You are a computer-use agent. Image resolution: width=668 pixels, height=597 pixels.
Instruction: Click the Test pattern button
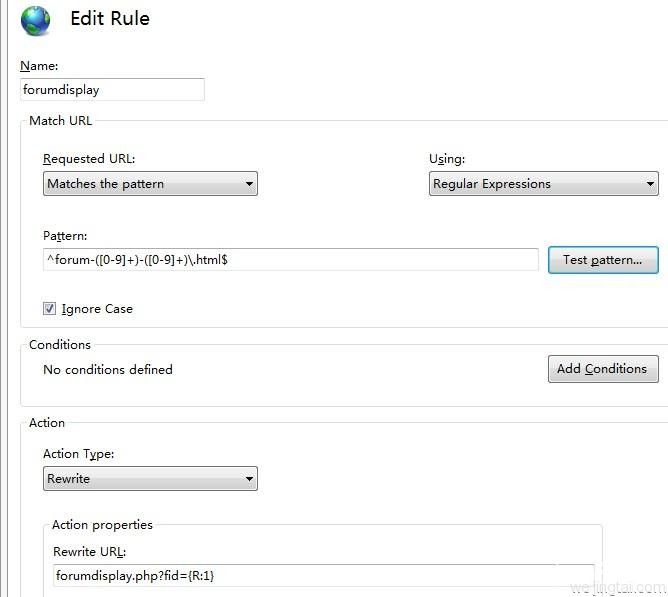(x=603, y=260)
